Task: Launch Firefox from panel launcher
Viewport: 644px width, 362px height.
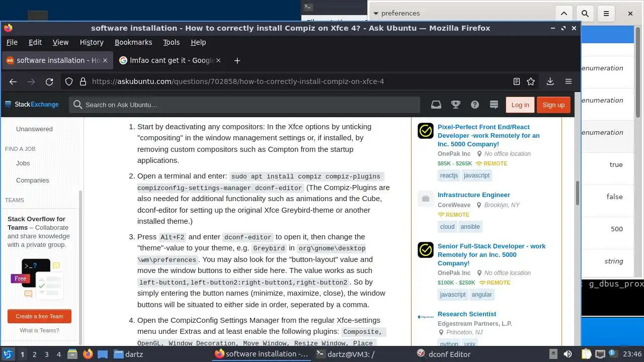Action: tap(88, 354)
